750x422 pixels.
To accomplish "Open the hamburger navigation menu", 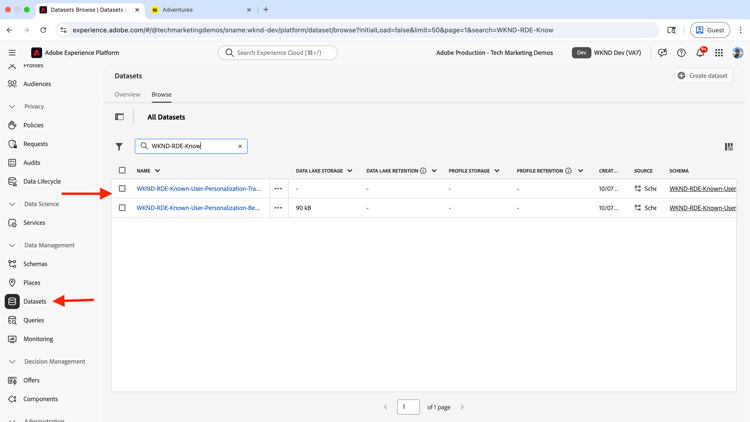I will click(12, 53).
